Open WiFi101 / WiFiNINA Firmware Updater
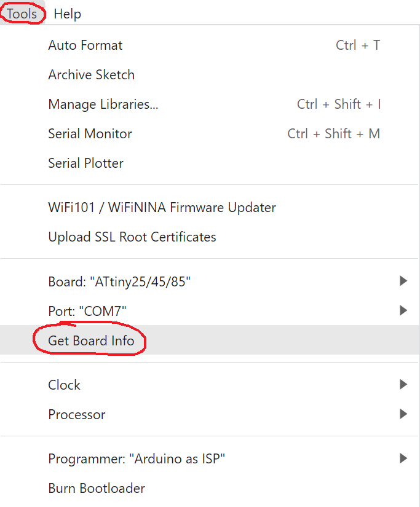Screen dimensions: 420x507 coord(162,208)
